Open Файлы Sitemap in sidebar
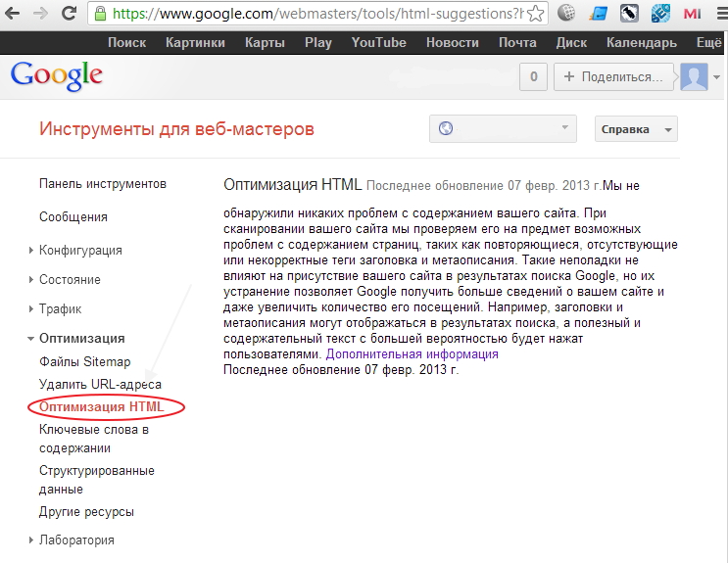Image resolution: width=728 pixels, height=563 pixels. click(85, 361)
